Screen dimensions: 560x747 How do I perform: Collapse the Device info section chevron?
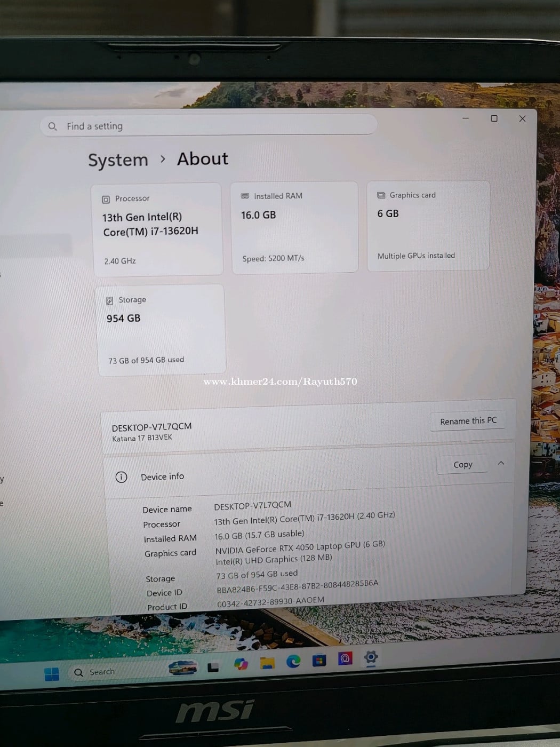click(501, 463)
